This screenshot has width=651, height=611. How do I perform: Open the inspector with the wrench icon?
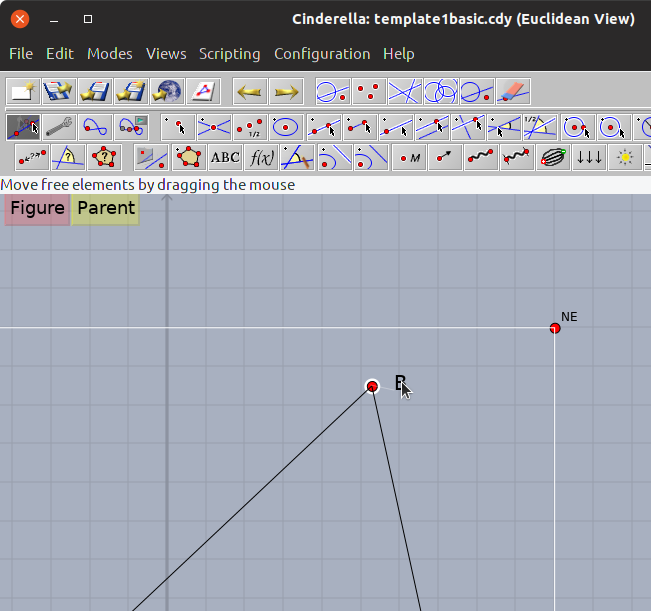pyautogui.click(x=59, y=127)
